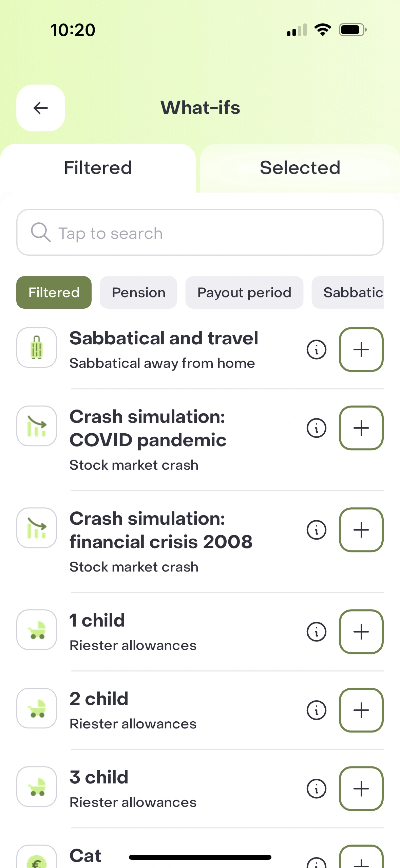
Task: Show info for 2 child allowance
Action: point(316,710)
